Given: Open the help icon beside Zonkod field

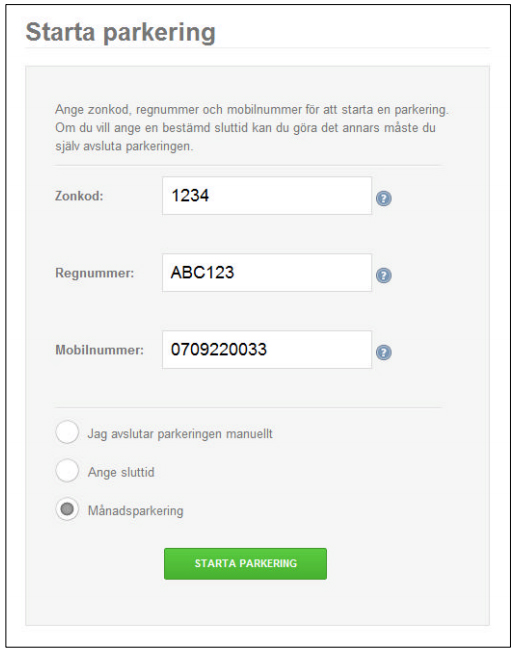Looking at the screenshot, I should coord(383,198).
